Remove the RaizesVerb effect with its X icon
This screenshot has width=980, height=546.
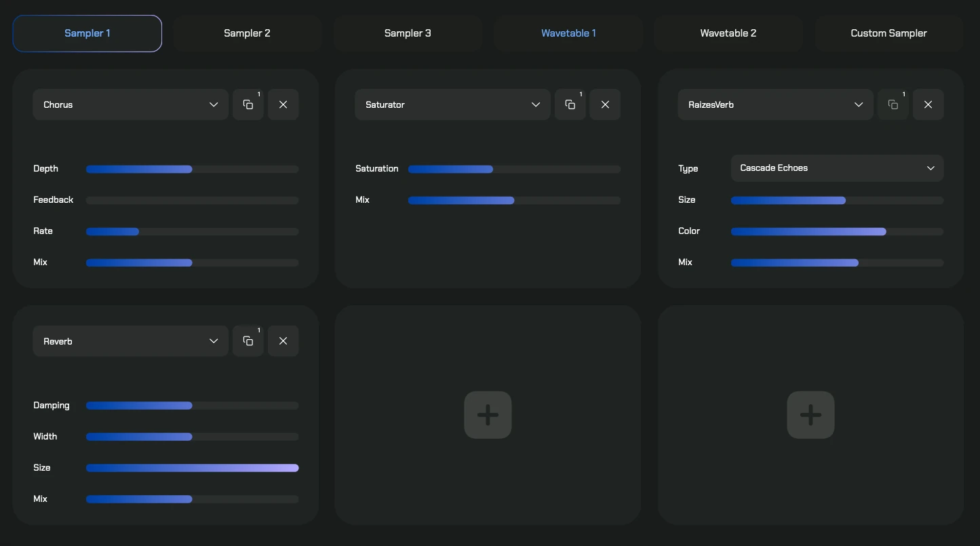click(928, 104)
